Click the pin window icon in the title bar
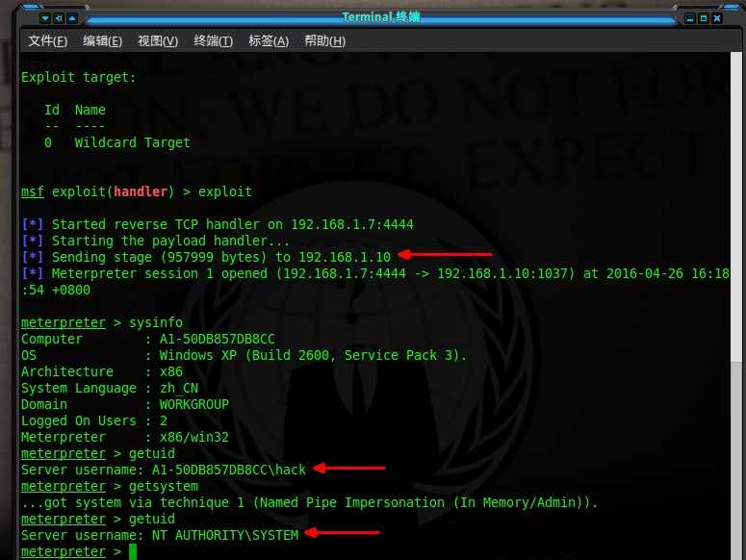 59,18
